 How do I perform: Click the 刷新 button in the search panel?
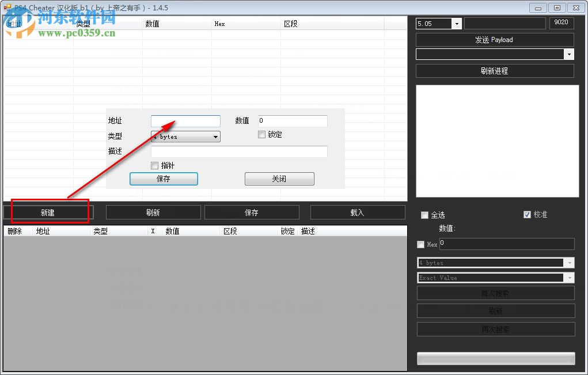point(495,311)
